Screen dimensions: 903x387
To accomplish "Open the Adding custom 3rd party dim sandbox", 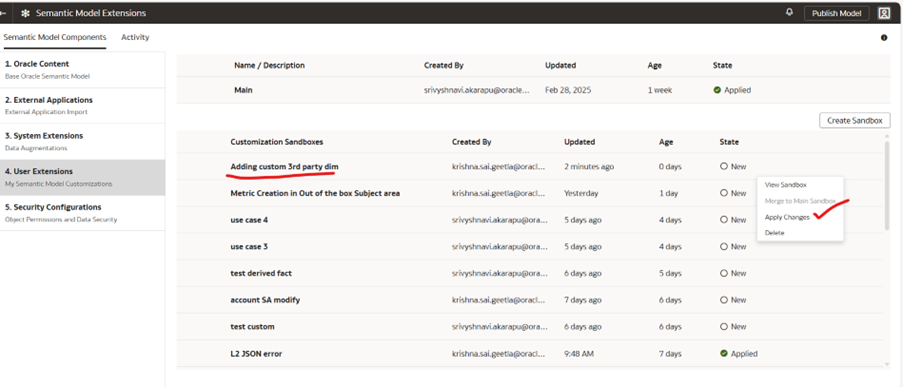I will point(284,166).
